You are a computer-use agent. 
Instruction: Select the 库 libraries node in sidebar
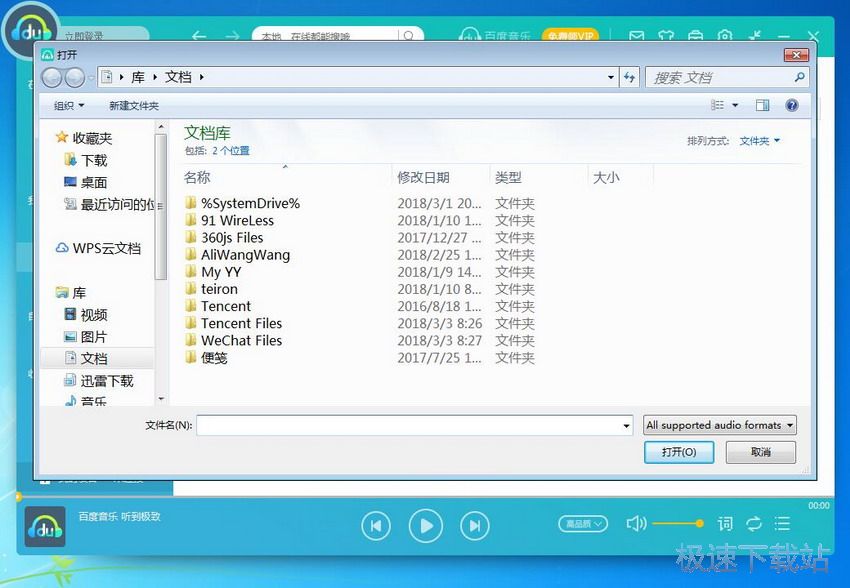click(71, 293)
